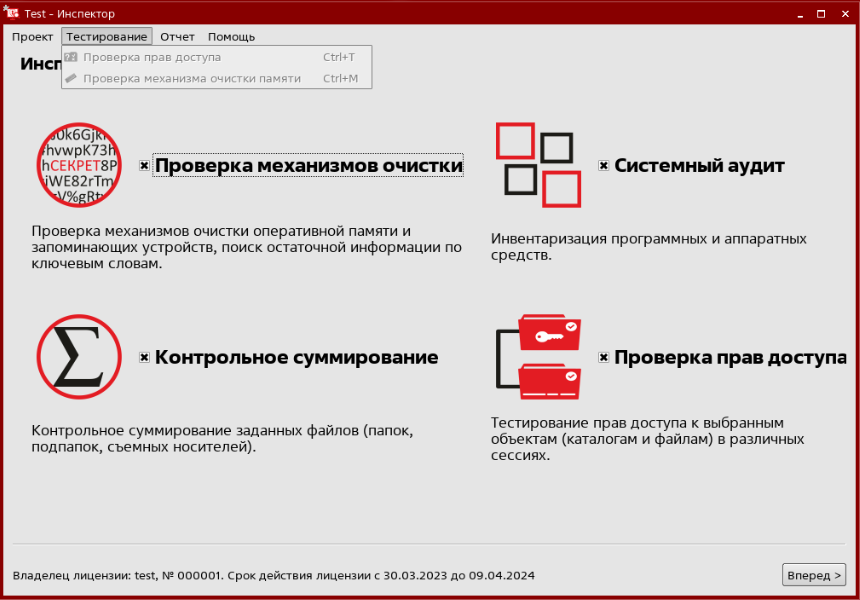Click the red СЕКРЕТ memory-wipe module icon
860x600 pixels.
click(79, 165)
